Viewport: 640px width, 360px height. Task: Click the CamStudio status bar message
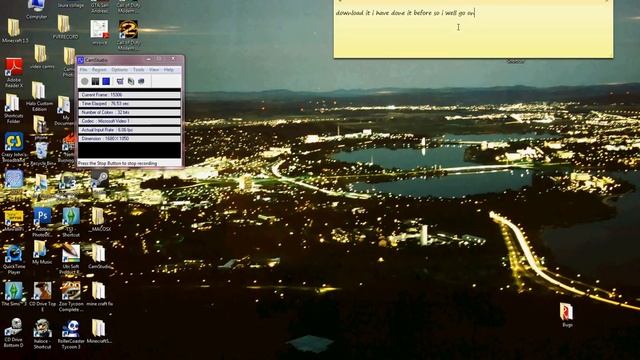click(118, 163)
